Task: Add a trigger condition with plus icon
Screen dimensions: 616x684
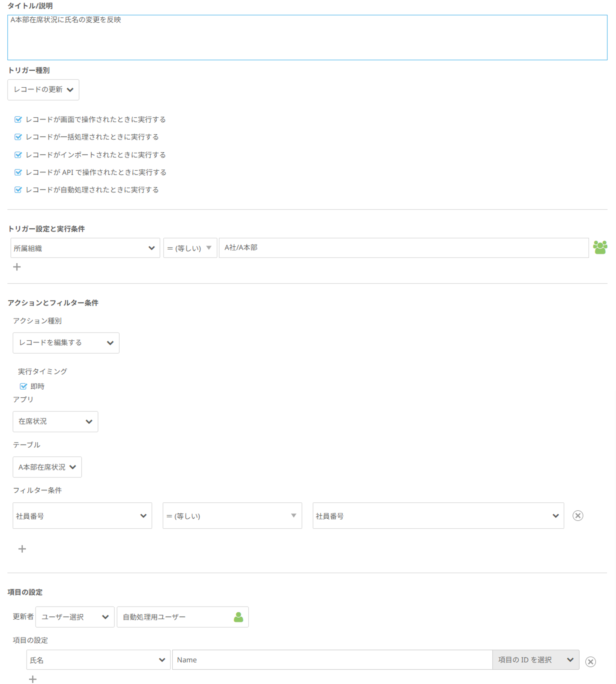Action: 17,267
